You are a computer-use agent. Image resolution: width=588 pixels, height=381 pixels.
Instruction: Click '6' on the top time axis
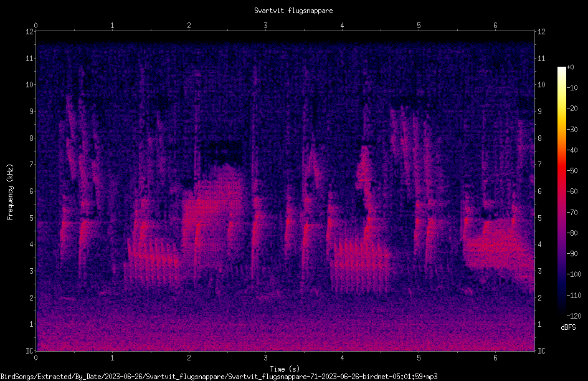[495, 26]
